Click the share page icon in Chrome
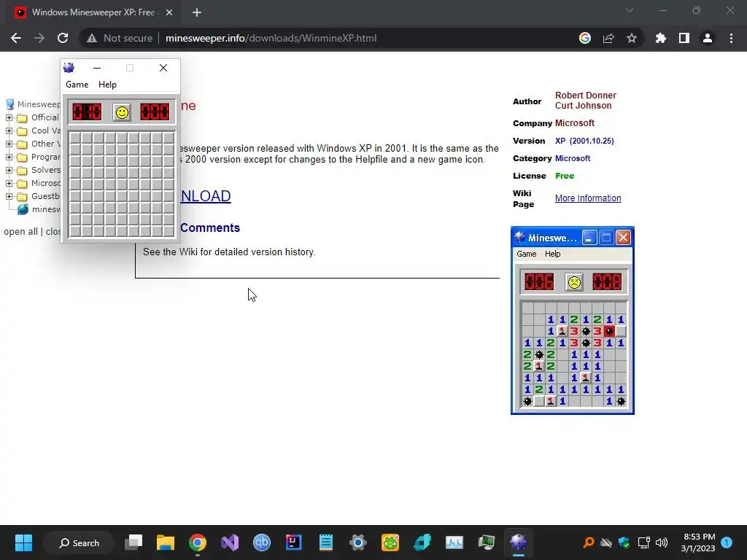The width and height of the screenshot is (747, 560). pos(608,38)
